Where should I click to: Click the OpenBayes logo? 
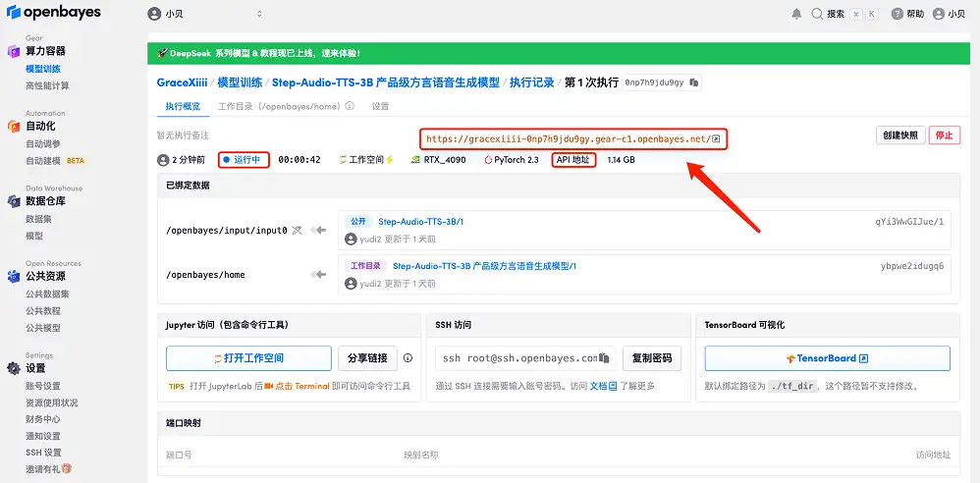pyautogui.click(x=54, y=13)
